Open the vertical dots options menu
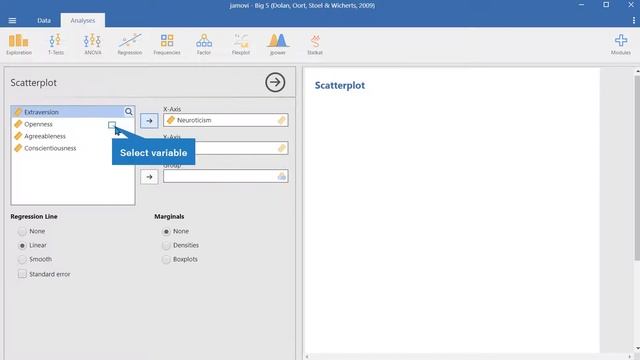 click(x=633, y=20)
